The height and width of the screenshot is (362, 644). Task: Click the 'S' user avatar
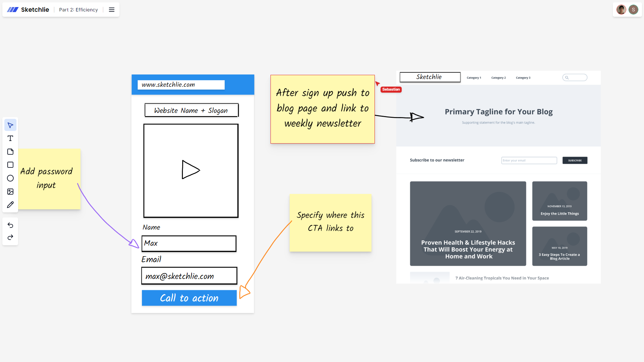[633, 10]
